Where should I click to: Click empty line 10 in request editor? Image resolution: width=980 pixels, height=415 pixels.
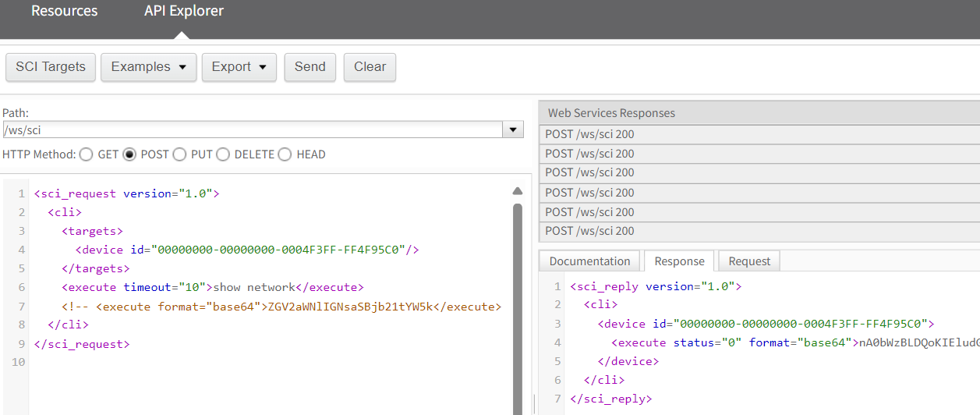coord(269,362)
